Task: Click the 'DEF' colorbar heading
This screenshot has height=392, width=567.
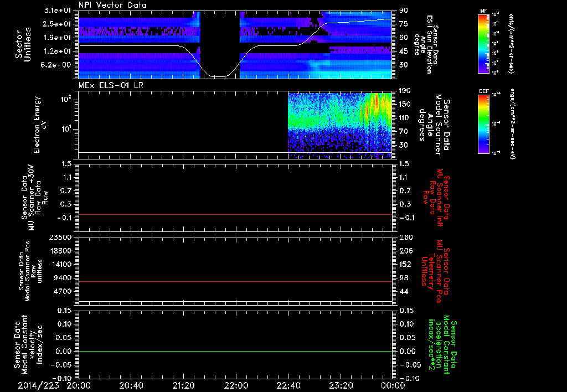Action: [484, 91]
